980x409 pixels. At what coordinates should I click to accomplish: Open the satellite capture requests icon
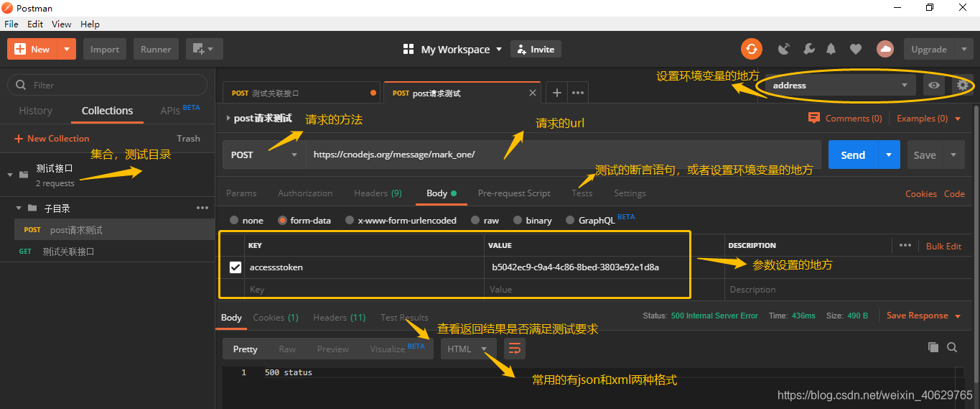point(784,49)
